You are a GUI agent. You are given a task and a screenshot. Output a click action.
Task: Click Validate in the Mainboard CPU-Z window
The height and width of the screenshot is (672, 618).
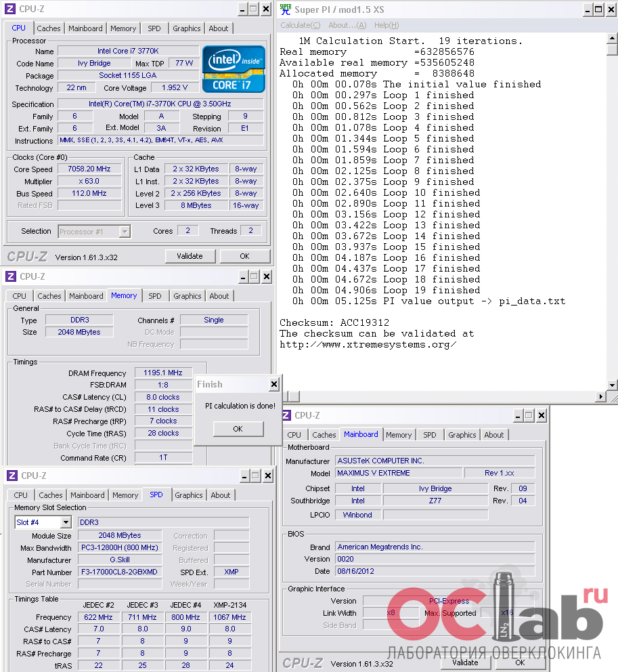tap(465, 663)
